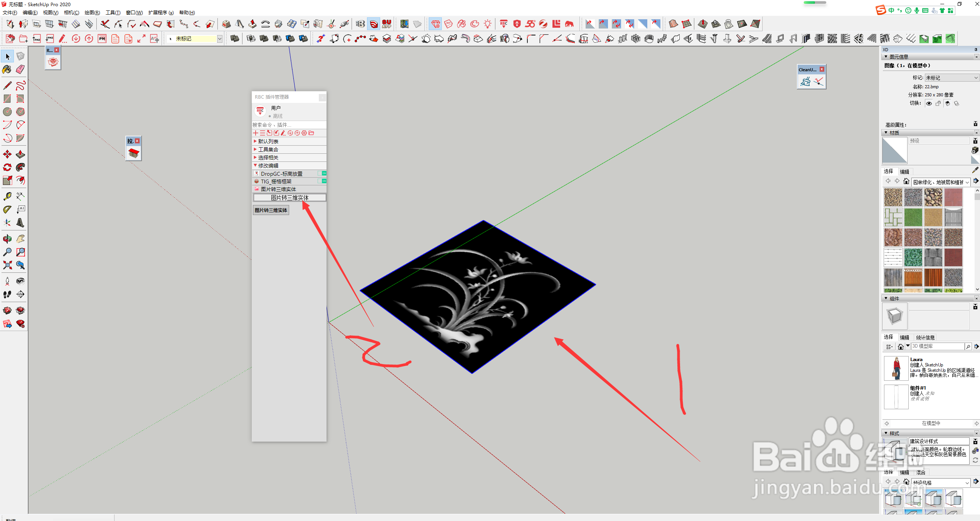
Task: Pick the material eyedropper sample tool
Action: tap(975, 170)
